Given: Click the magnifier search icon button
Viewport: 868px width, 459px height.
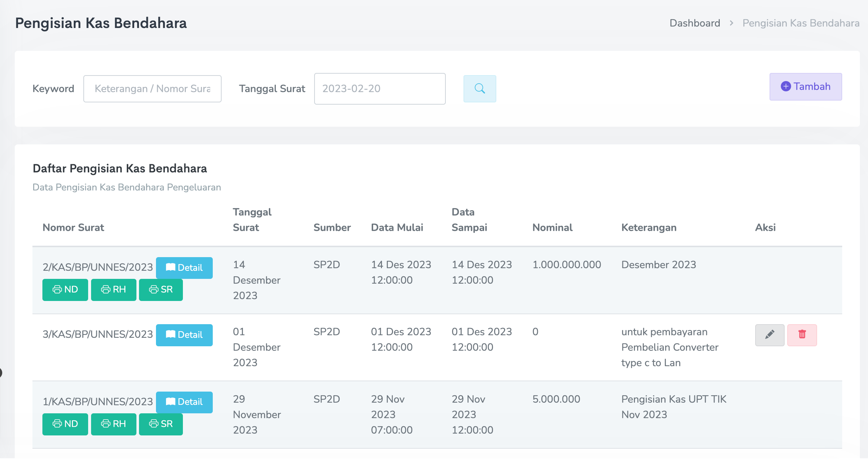Looking at the screenshot, I should click(x=479, y=89).
